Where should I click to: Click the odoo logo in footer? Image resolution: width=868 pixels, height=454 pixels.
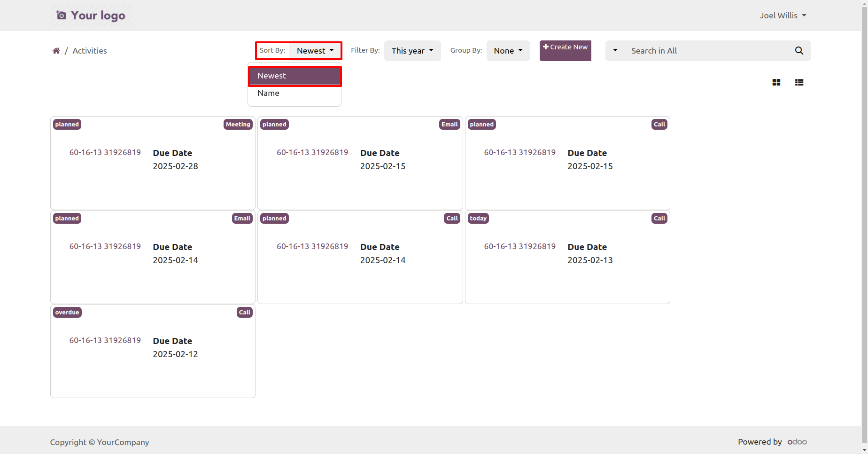[797, 442]
